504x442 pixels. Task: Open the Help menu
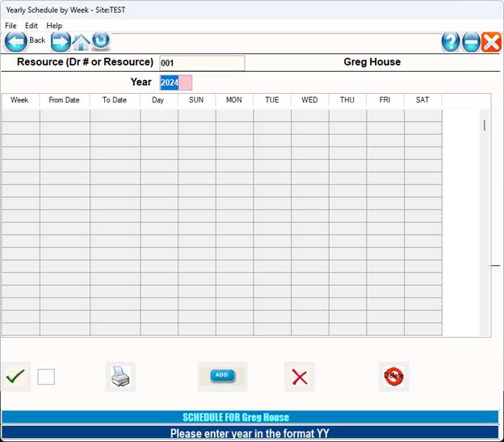click(x=54, y=26)
